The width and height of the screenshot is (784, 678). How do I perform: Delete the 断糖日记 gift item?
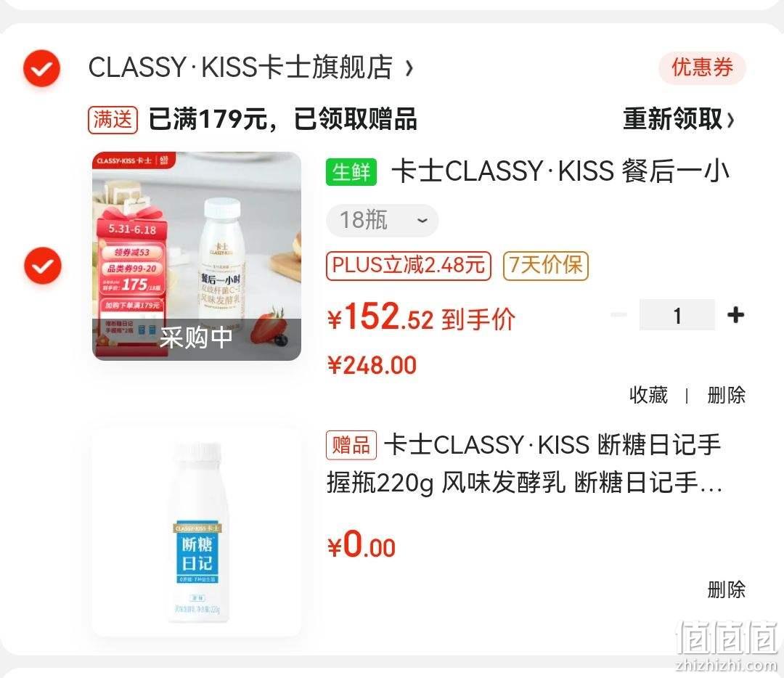click(x=726, y=589)
